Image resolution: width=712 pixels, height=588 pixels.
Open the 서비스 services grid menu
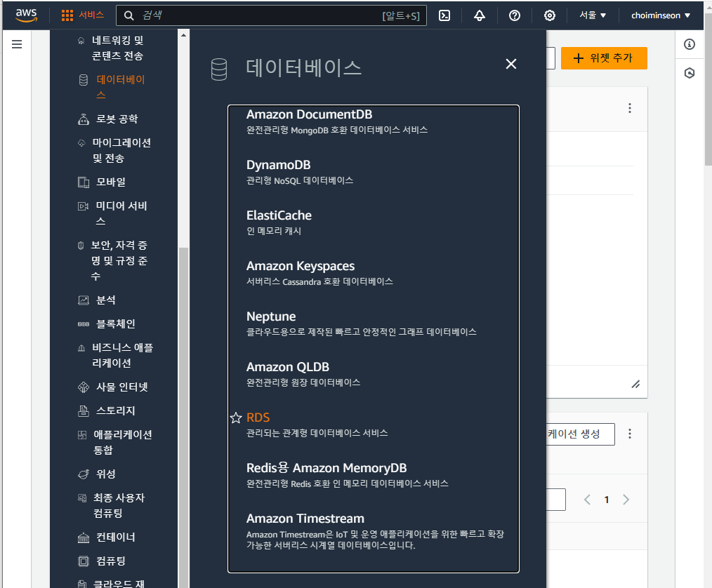click(x=83, y=15)
